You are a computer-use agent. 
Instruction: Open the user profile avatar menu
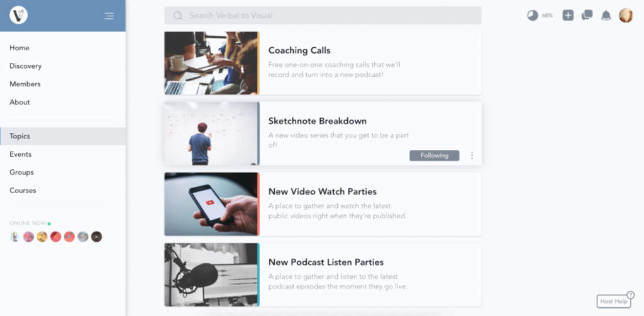[626, 16]
